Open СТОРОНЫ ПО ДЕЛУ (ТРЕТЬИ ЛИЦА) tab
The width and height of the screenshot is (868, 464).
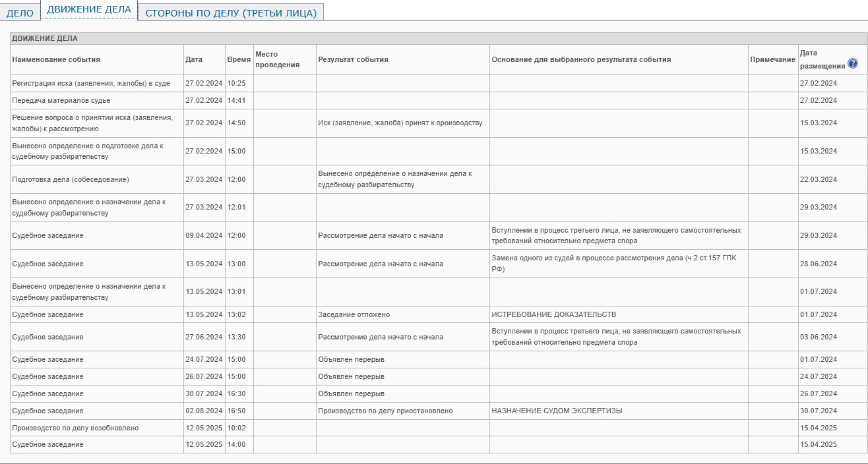[x=231, y=13]
